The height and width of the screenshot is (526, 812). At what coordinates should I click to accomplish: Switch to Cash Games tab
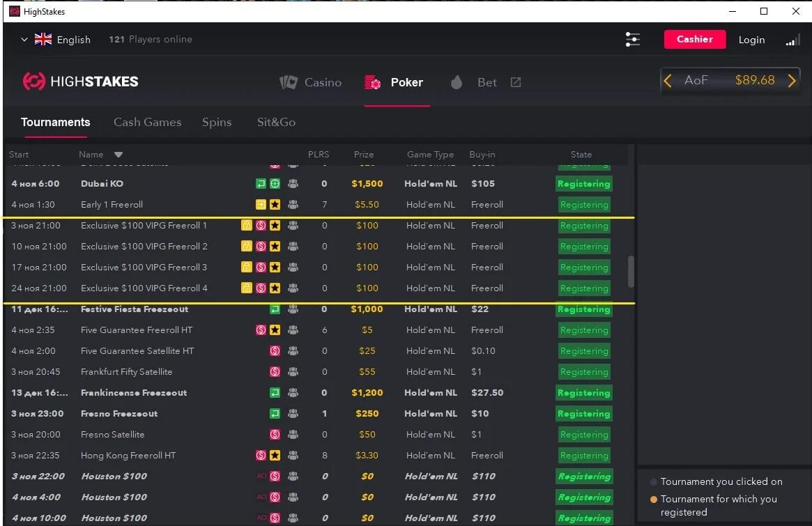148,122
